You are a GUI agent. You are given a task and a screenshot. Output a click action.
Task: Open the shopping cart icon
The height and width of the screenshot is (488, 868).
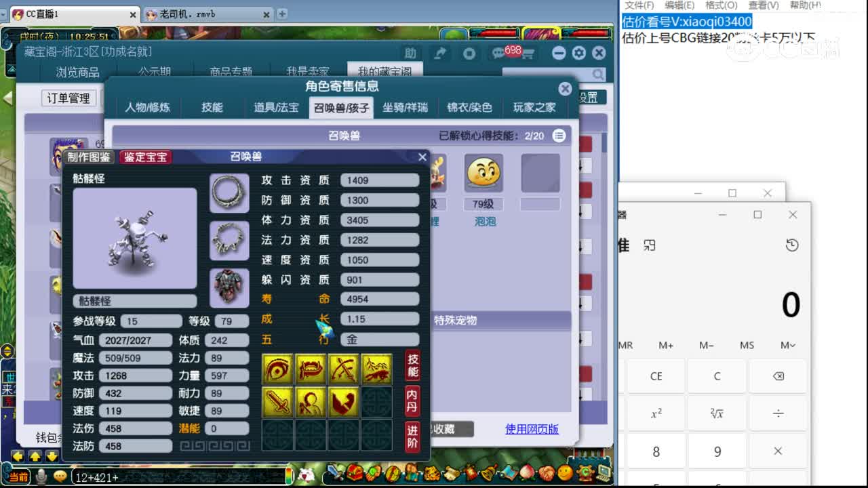(x=528, y=54)
